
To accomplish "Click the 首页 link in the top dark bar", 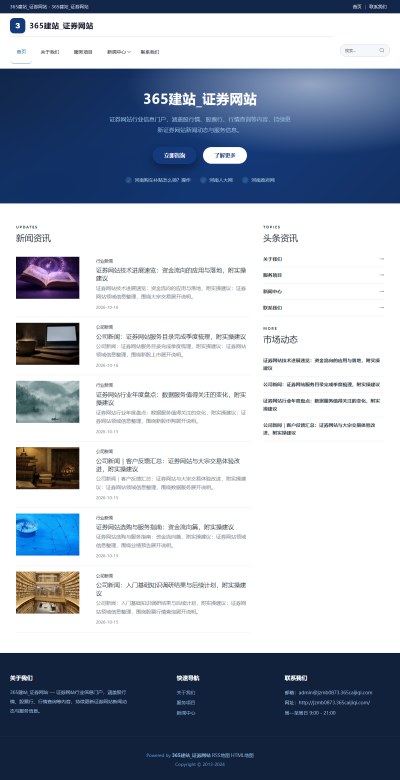I will pos(357,6).
